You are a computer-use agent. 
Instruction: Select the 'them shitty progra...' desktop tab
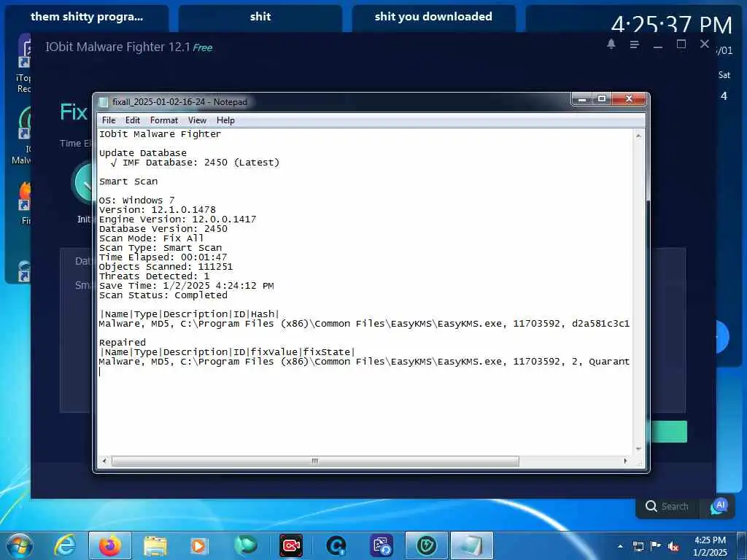pyautogui.click(x=87, y=17)
